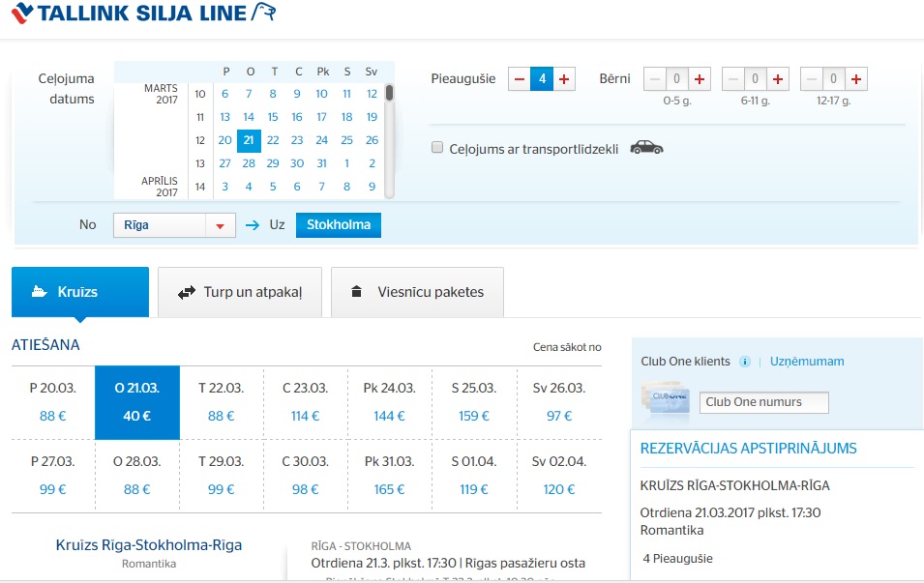924x583 pixels.
Task: Choose departure T 22.03. for 88 €
Action: (222, 403)
